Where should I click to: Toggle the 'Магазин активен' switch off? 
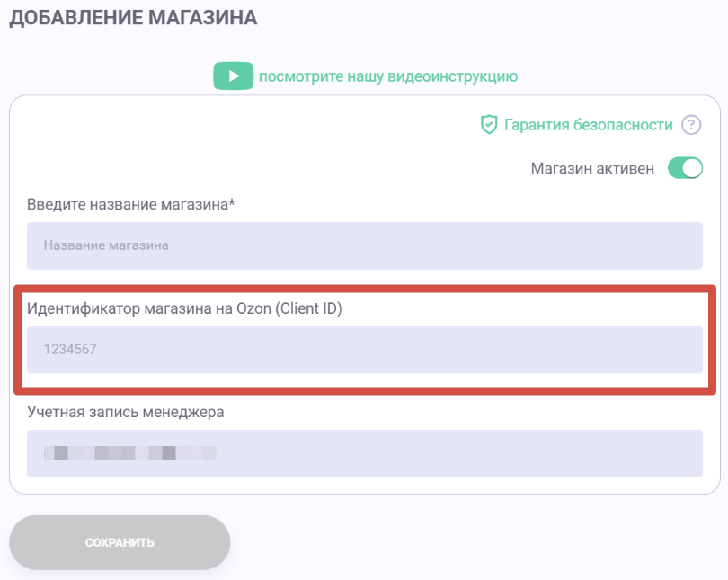(x=685, y=168)
